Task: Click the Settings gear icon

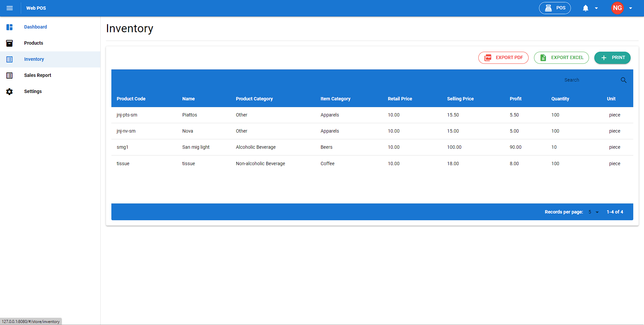Action: 9,92
